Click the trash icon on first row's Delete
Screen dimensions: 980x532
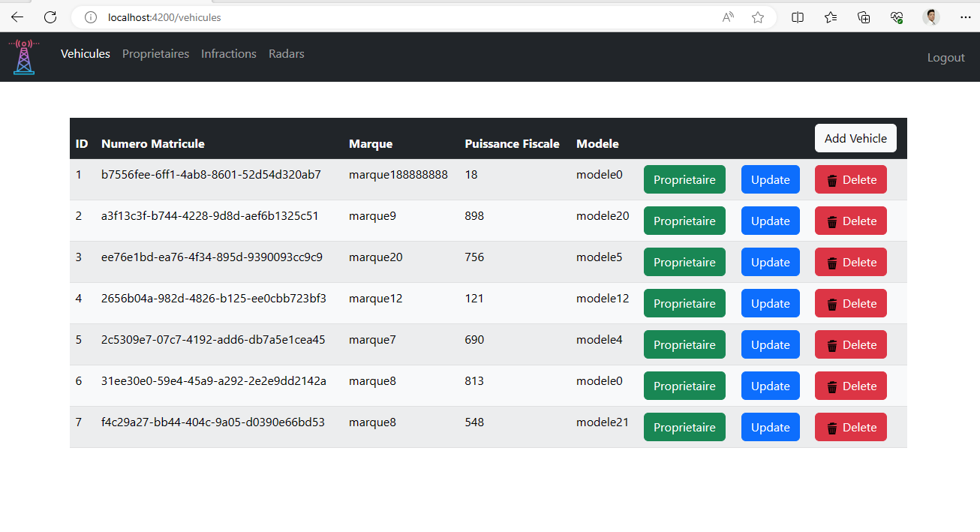[x=833, y=179]
